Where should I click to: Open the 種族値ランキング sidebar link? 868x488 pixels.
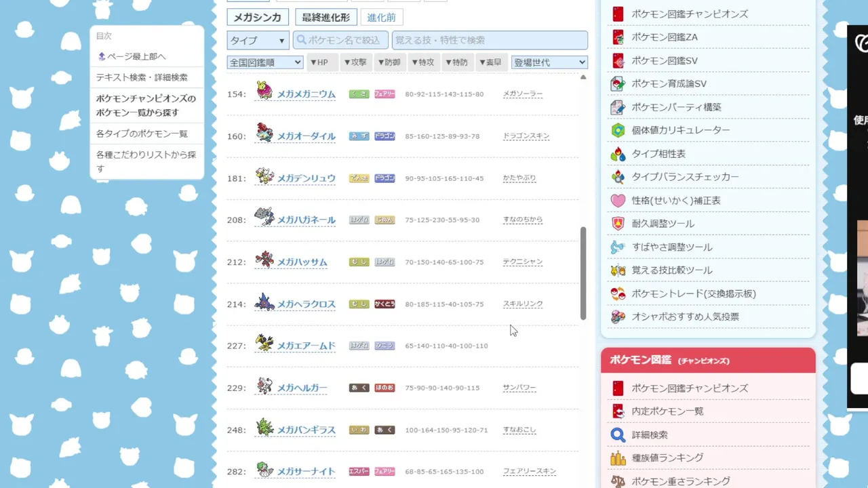667,458
